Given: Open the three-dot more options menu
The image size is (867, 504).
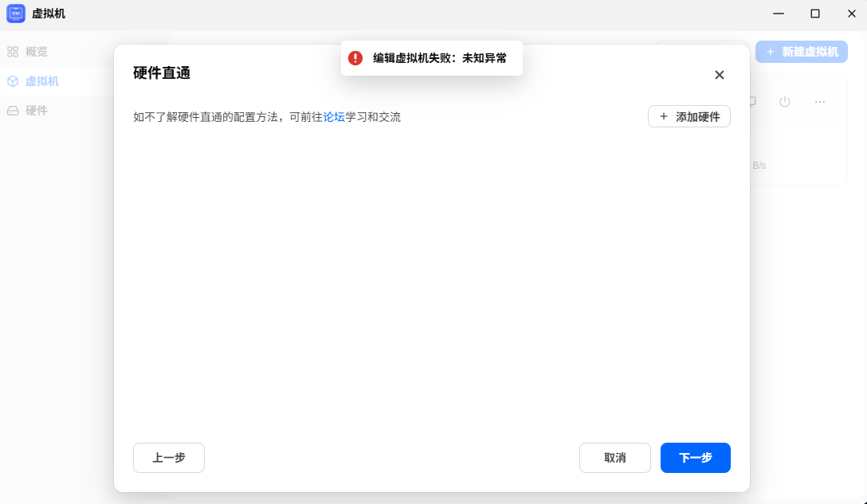Looking at the screenshot, I should [x=819, y=102].
